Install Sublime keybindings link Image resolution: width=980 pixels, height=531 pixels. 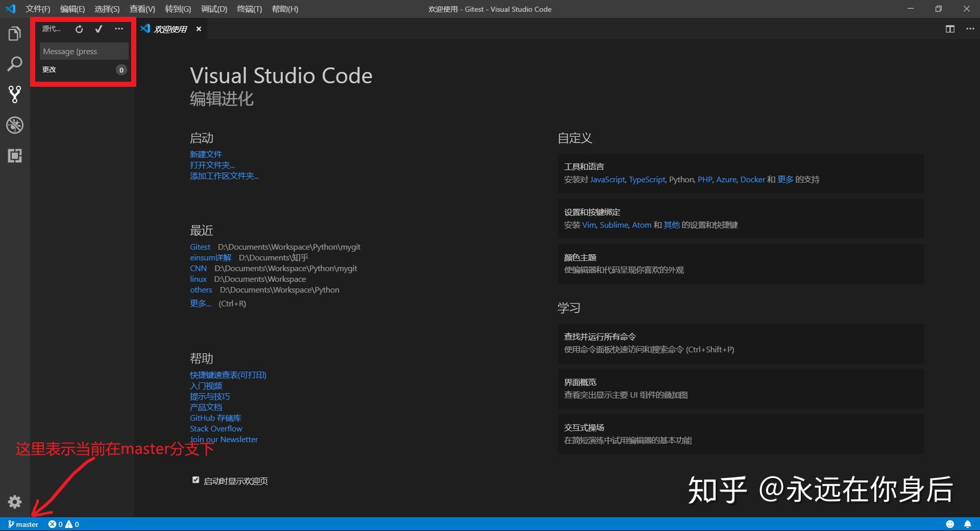pyautogui.click(x=614, y=225)
